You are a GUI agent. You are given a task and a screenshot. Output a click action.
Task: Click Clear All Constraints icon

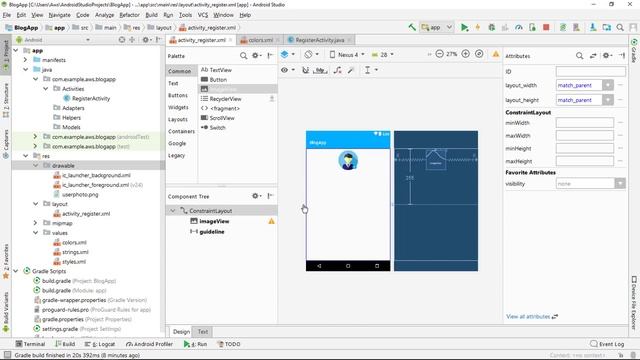tap(337, 70)
